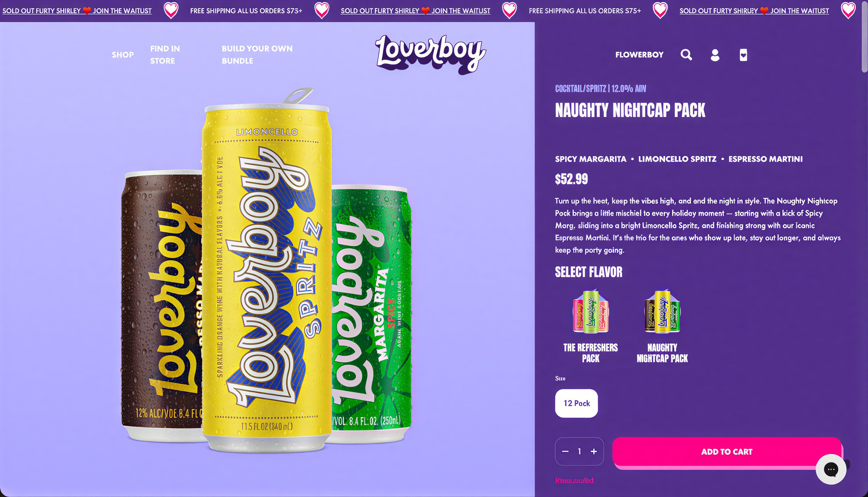Increase quantity with the plus icon
The height and width of the screenshot is (497, 868).
[x=594, y=451]
